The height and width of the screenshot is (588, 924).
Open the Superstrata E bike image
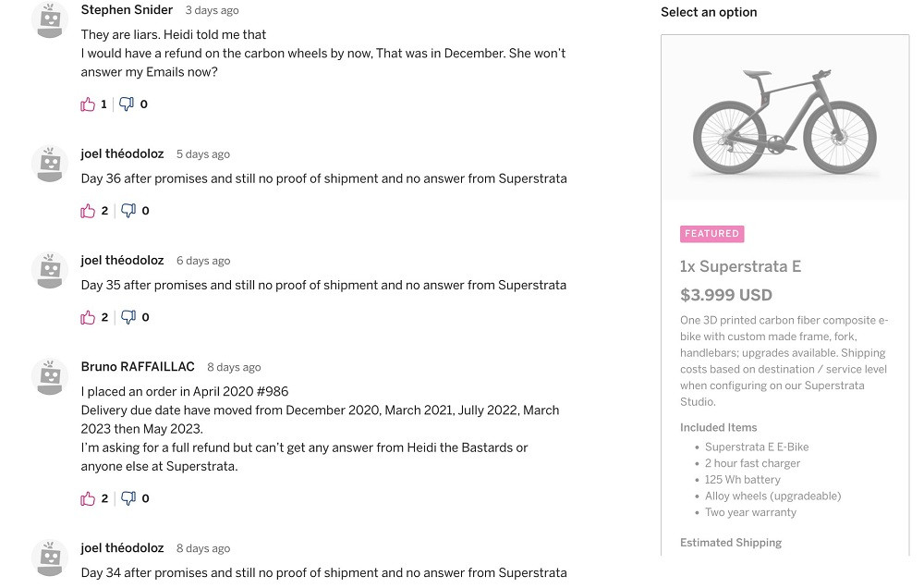tap(784, 123)
